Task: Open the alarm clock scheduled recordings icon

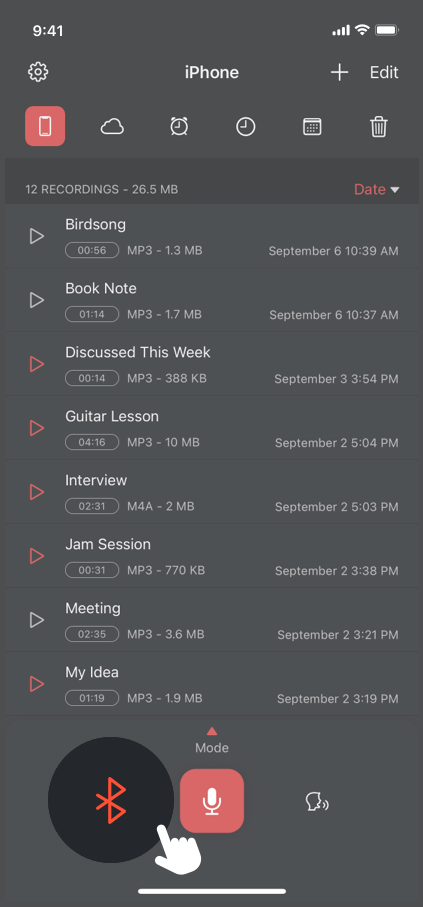Action: pos(179,126)
